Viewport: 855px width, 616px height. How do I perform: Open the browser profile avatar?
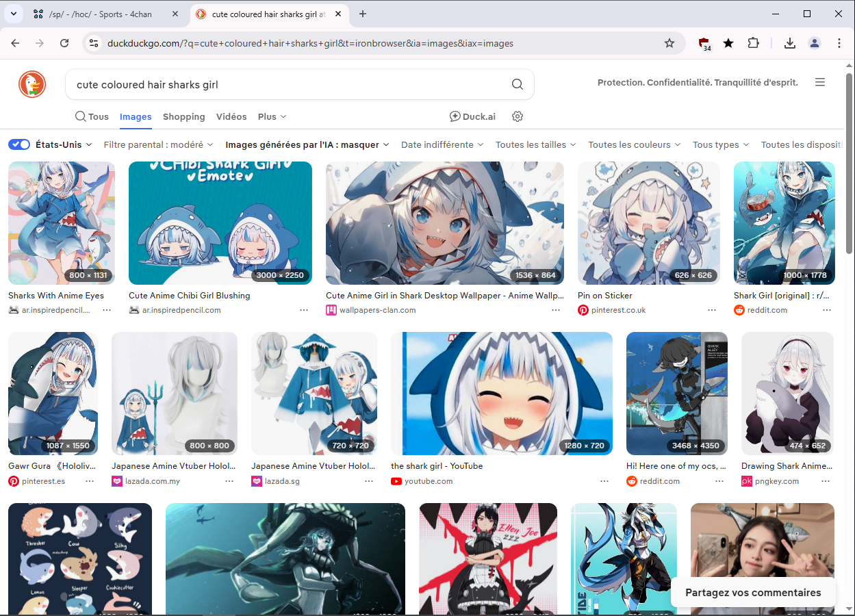[815, 43]
